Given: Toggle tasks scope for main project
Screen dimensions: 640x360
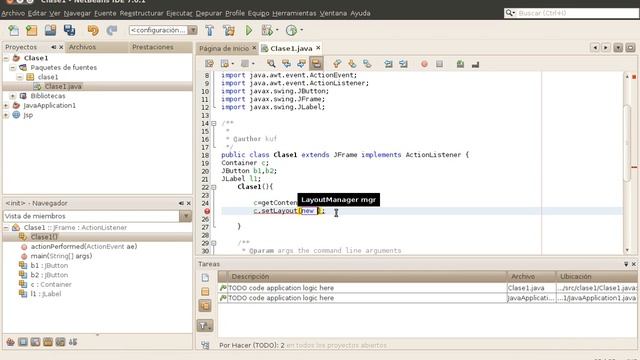Looking at the screenshot, I should point(205,292).
